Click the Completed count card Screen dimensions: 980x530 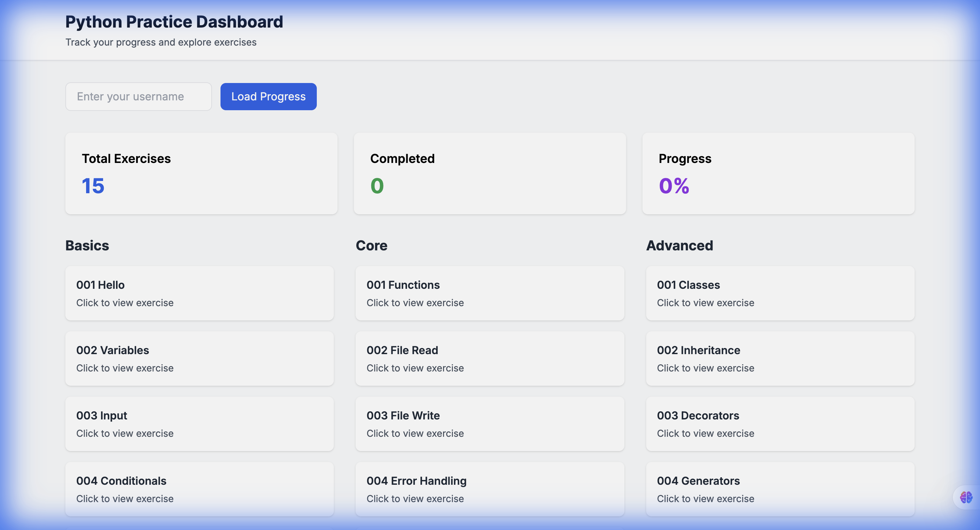coord(490,173)
